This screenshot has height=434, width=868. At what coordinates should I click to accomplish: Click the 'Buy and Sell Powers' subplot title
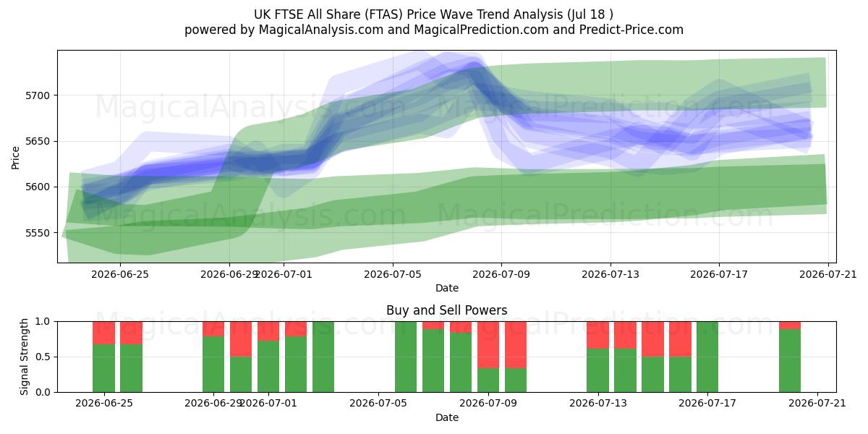tap(446, 310)
